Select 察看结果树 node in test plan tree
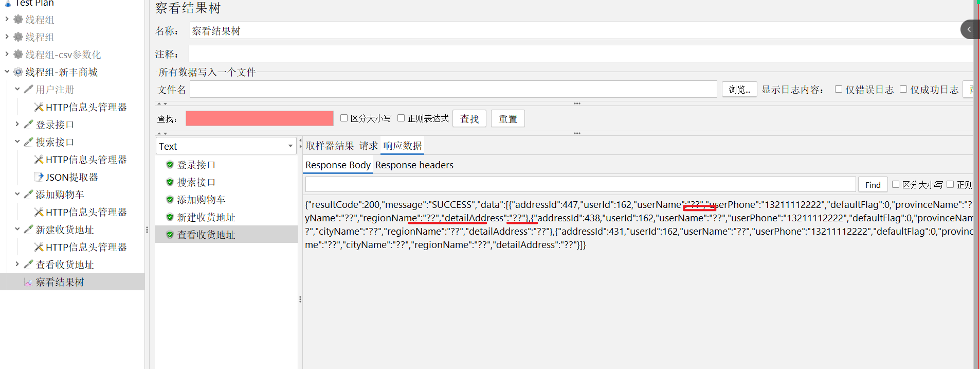This screenshot has height=369, width=980. point(60,282)
